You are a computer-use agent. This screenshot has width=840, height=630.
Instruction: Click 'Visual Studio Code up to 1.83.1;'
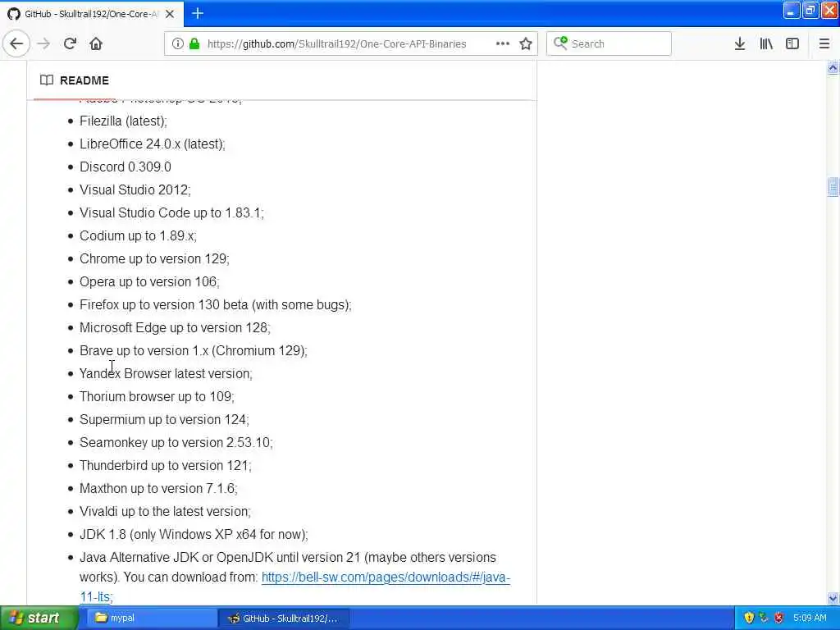pos(171,213)
